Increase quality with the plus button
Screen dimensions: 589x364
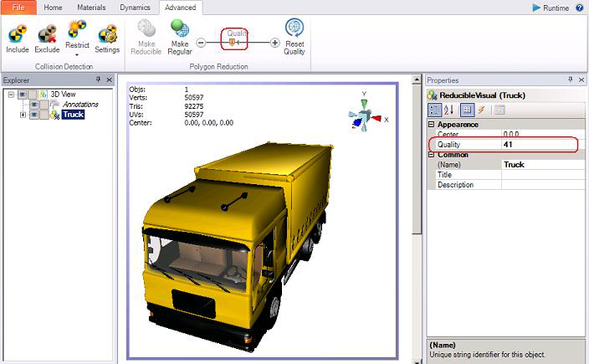(x=275, y=43)
